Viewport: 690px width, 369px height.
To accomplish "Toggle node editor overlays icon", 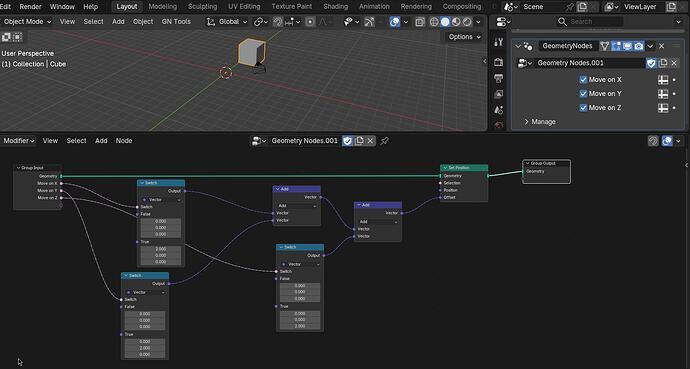I will pos(668,141).
